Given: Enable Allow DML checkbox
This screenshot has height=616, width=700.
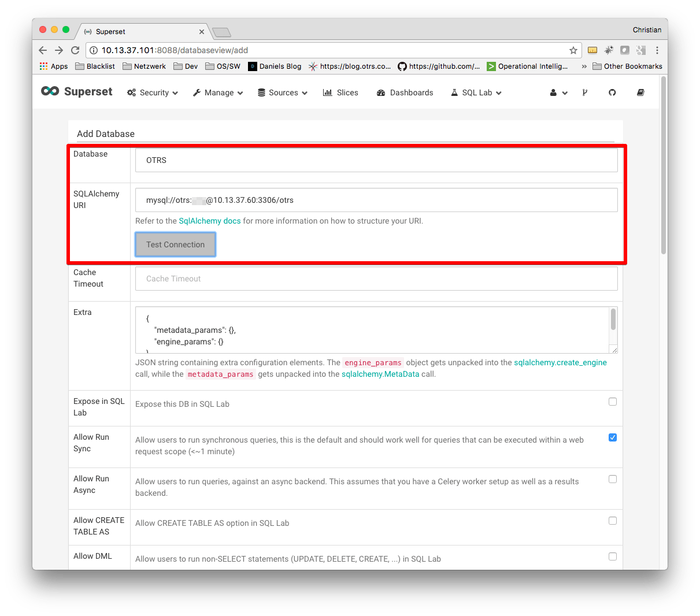Looking at the screenshot, I should tap(613, 556).
